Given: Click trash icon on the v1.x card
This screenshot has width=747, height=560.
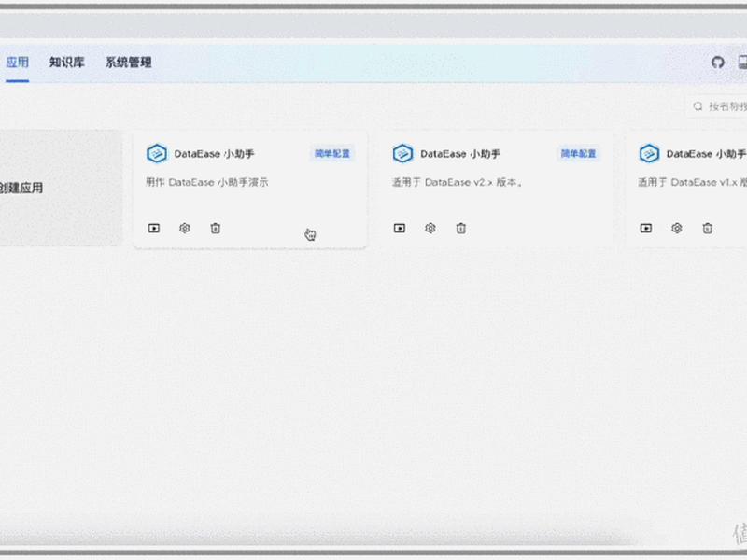Looking at the screenshot, I should [x=708, y=228].
